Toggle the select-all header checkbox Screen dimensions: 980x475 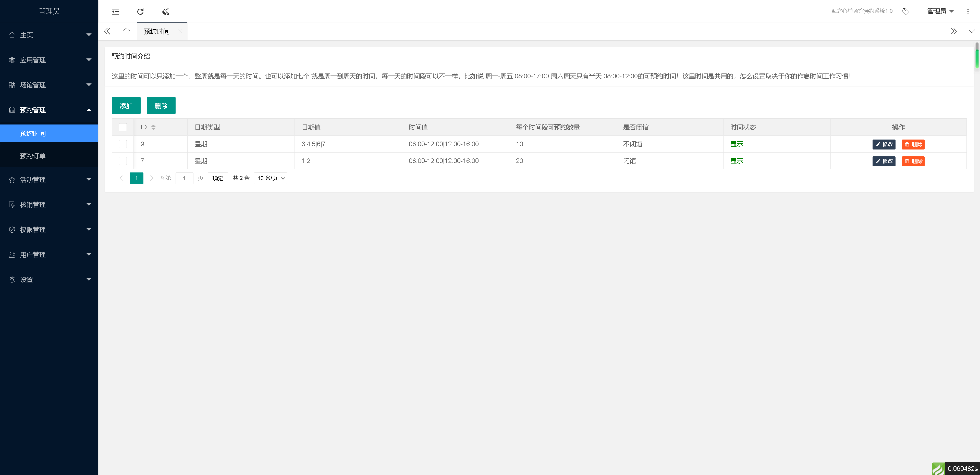click(123, 127)
